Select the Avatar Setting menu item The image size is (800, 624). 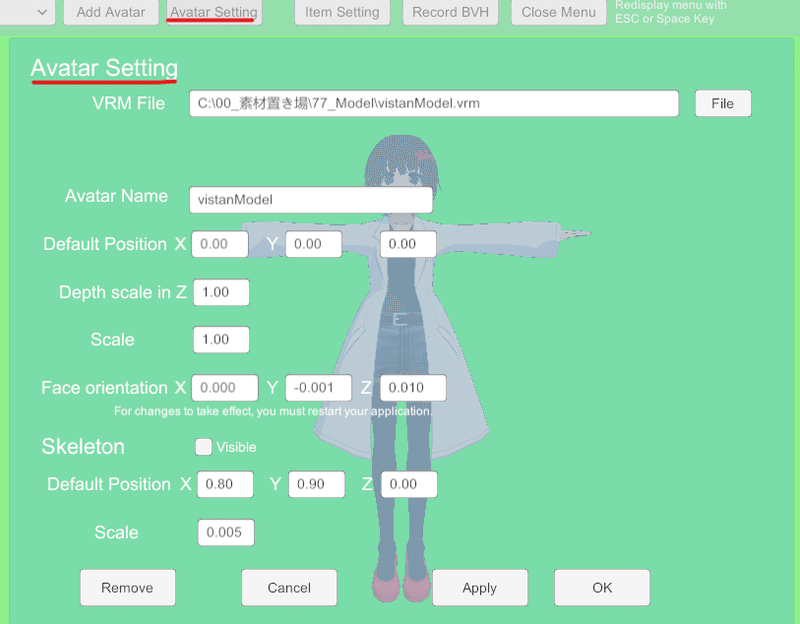tap(212, 13)
